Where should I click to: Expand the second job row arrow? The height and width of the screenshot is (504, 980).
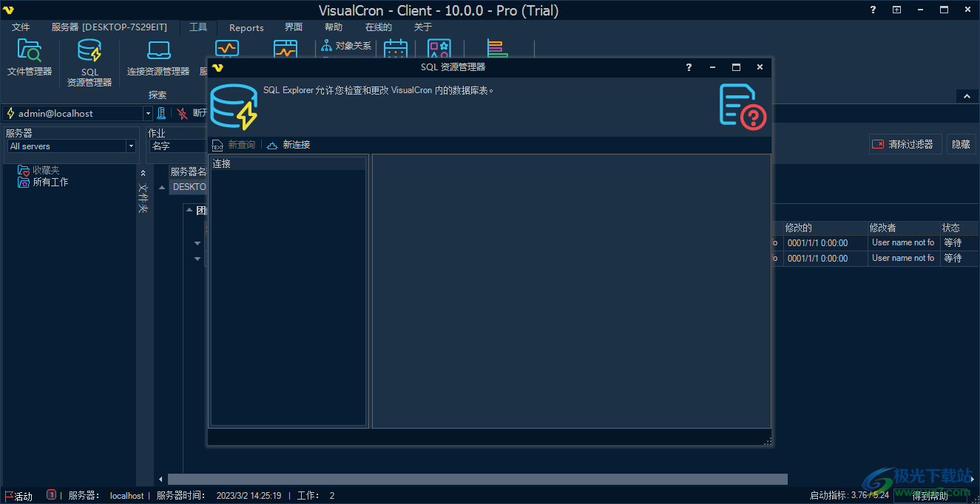tap(197, 259)
